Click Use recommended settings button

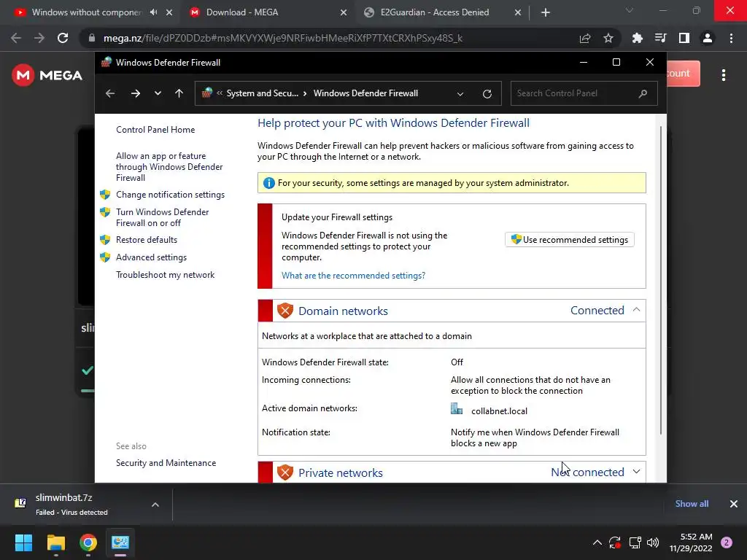point(569,239)
